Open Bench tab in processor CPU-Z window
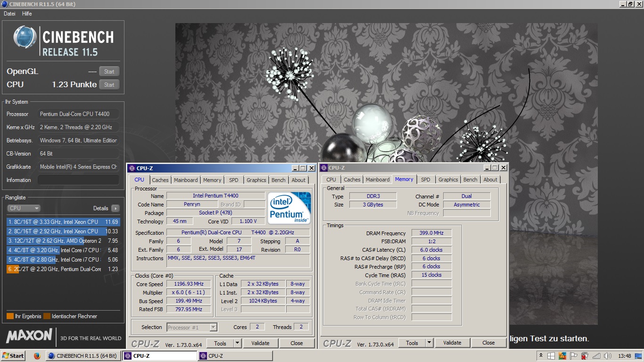The width and height of the screenshot is (644, 362). 279,180
